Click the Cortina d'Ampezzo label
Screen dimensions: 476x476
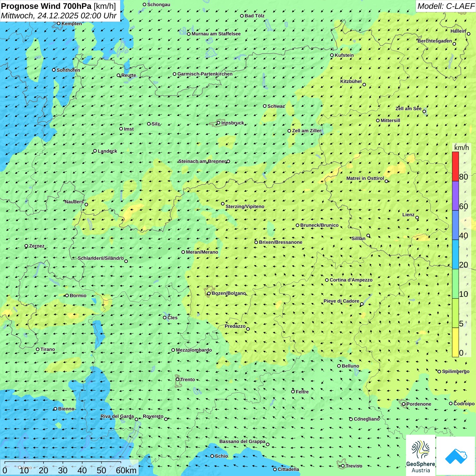pos(351,280)
